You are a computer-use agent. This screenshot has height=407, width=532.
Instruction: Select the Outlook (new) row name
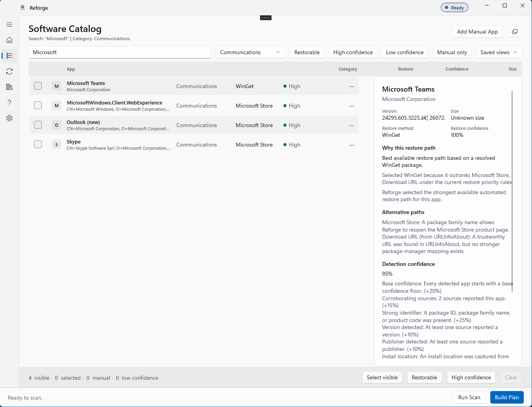83,122
